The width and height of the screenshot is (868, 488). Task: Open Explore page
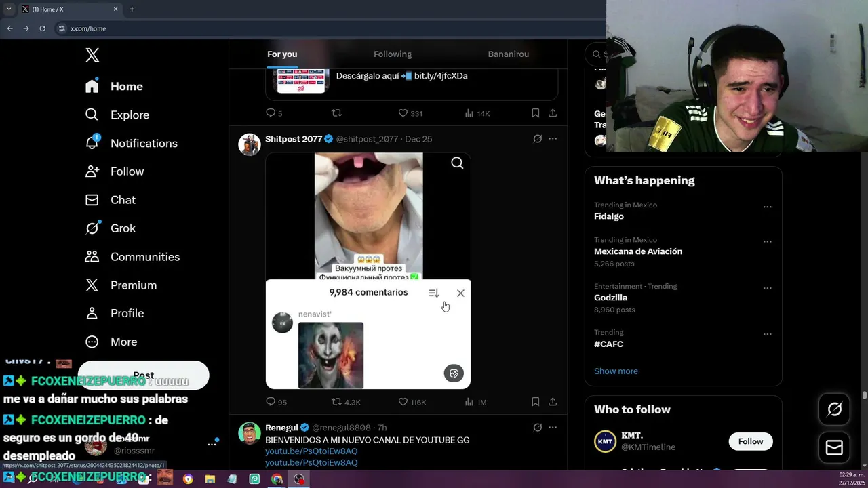[117, 115]
